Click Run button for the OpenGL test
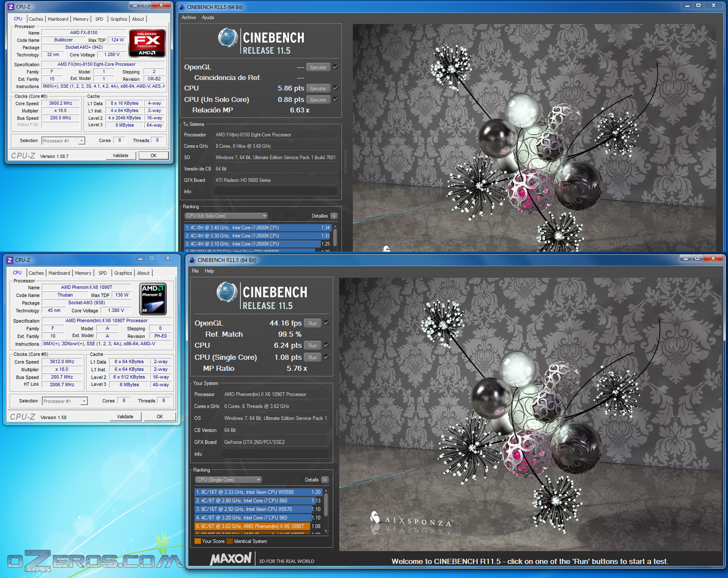 (312, 324)
